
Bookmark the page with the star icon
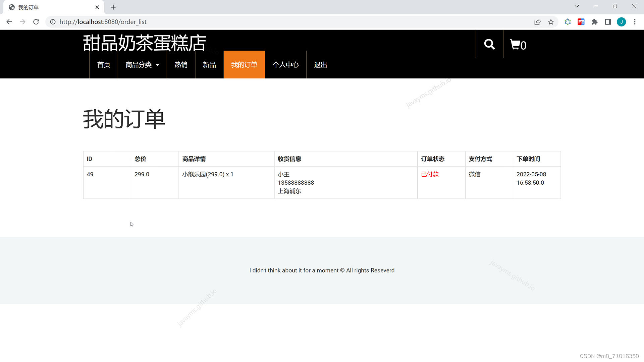pos(551,22)
